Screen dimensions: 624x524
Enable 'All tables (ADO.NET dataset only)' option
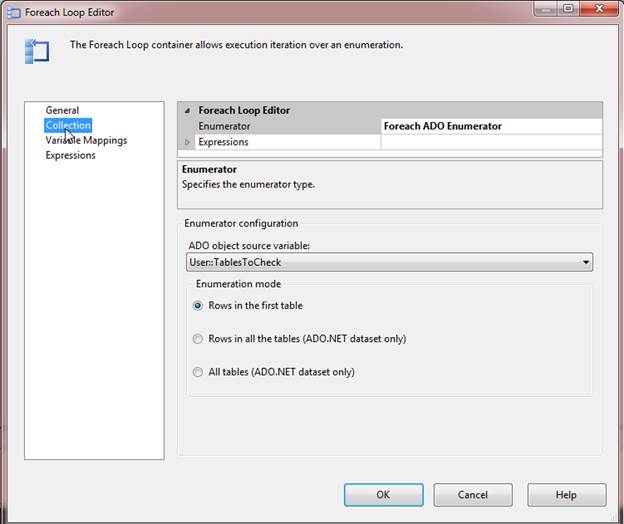198,372
